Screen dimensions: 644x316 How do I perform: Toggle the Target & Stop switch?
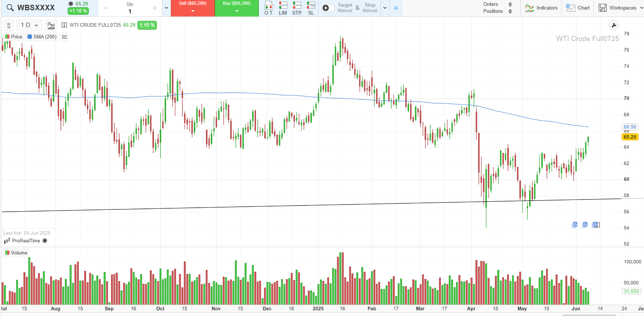[327, 8]
